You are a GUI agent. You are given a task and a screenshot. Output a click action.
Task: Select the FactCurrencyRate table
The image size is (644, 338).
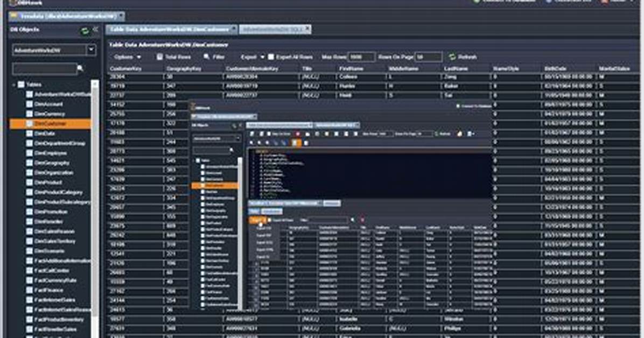pos(55,280)
